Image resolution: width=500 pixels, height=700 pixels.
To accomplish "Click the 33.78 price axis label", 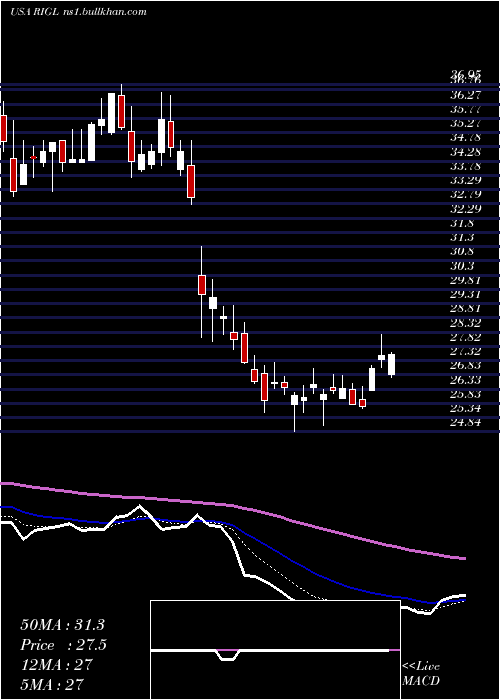I will point(465,166).
